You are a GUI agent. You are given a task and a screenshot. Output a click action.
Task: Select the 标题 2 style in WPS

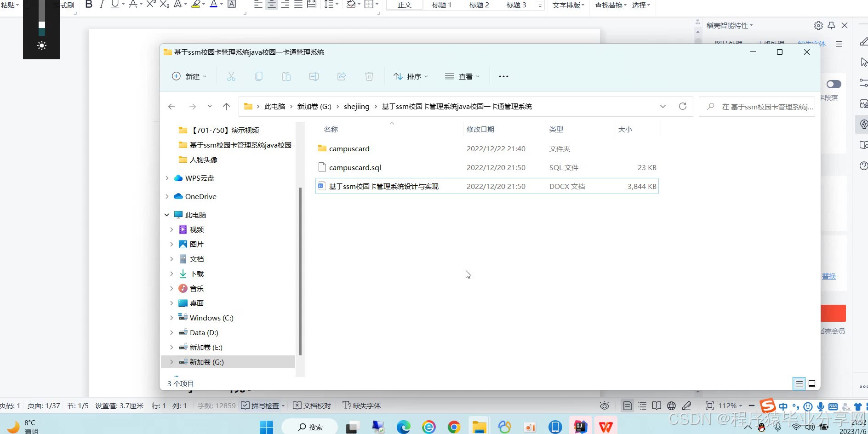(479, 5)
